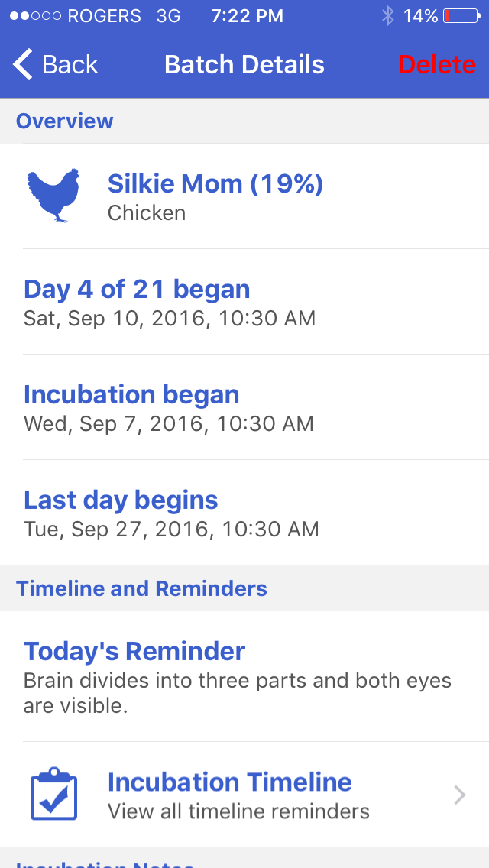489x868 pixels.
Task: Tap the Tue, Sep 27, 2016 date
Action: 171,529
